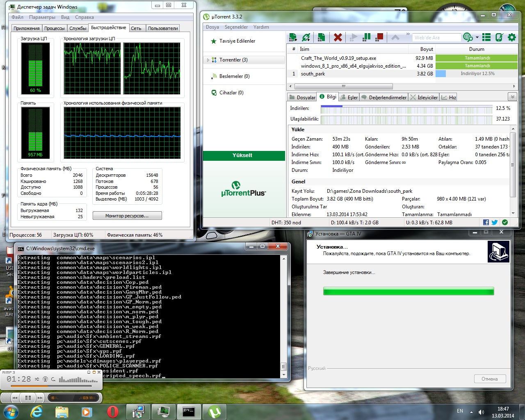This screenshot has width=525, height=420.
Task: Open Справка menu in Task Manager
Action: [x=84, y=17]
